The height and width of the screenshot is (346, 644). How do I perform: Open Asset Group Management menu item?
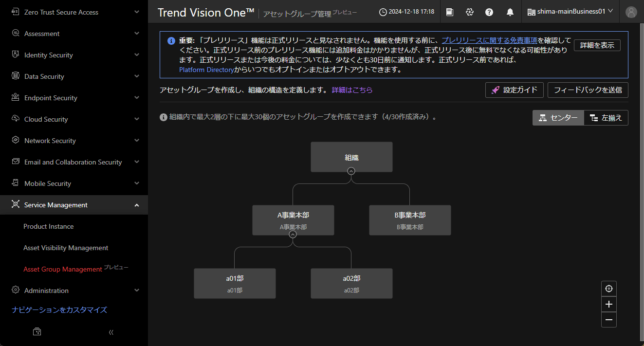pyautogui.click(x=63, y=269)
